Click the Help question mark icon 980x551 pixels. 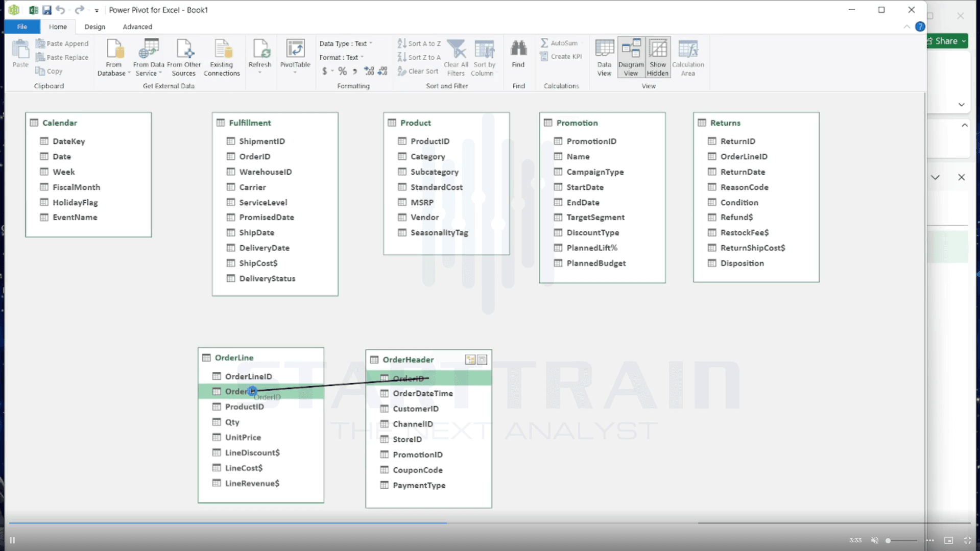point(920,27)
